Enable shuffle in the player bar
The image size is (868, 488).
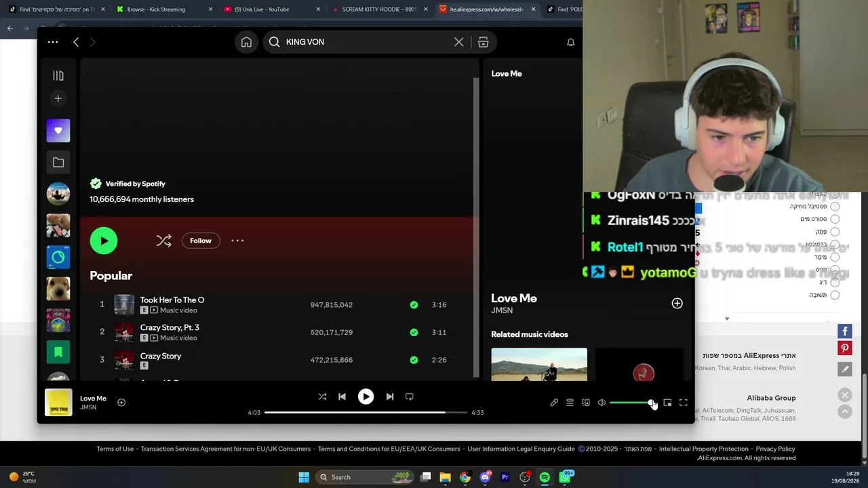point(322,396)
